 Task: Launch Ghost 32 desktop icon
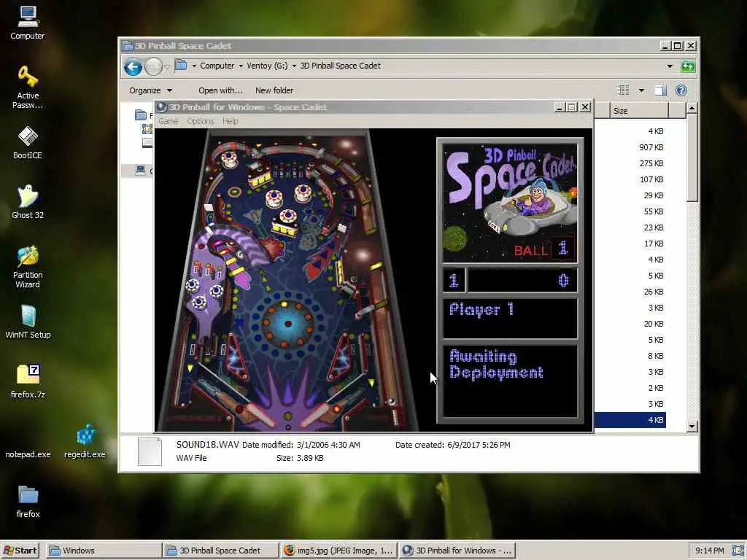pyautogui.click(x=28, y=202)
